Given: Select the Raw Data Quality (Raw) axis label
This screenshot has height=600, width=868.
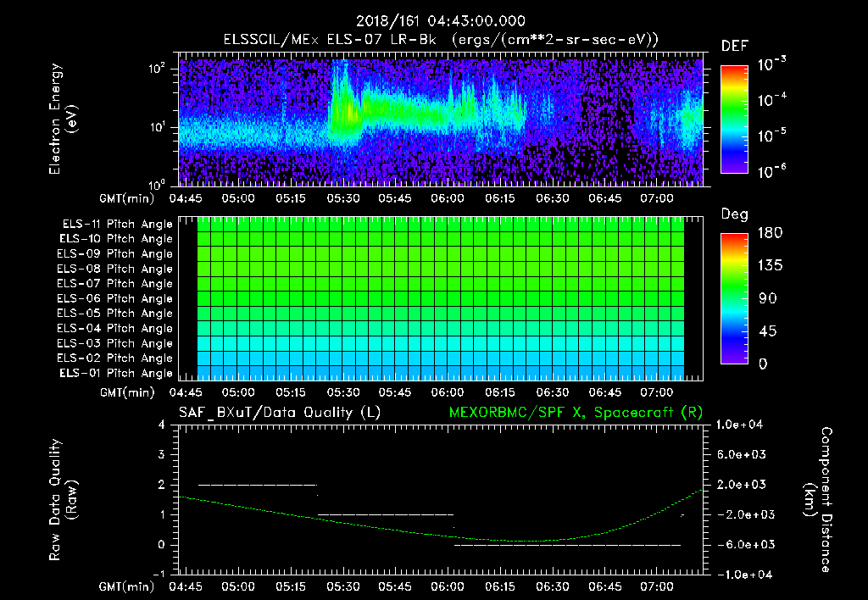Looking at the screenshot, I should [x=63, y=500].
